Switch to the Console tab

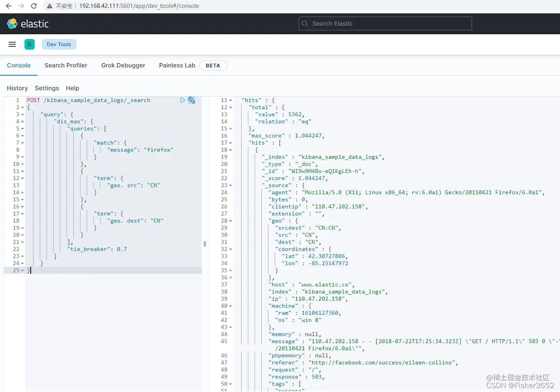pyautogui.click(x=19, y=65)
